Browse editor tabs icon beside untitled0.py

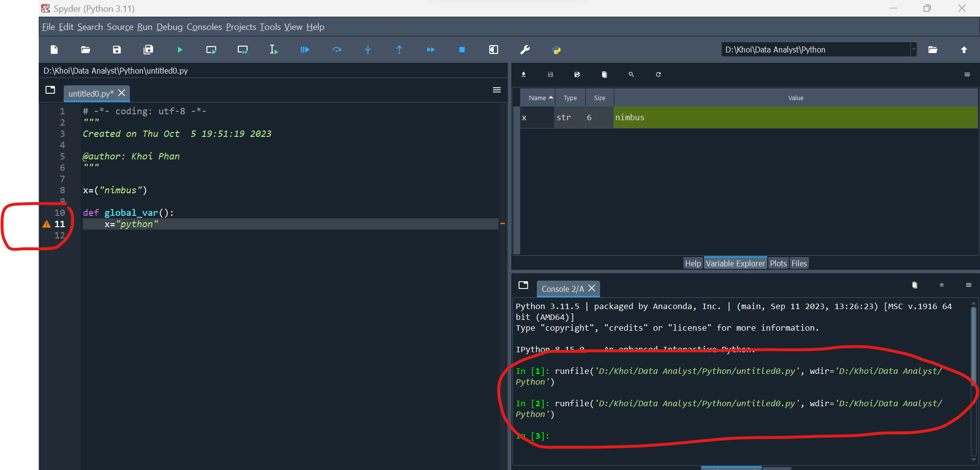click(x=50, y=90)
